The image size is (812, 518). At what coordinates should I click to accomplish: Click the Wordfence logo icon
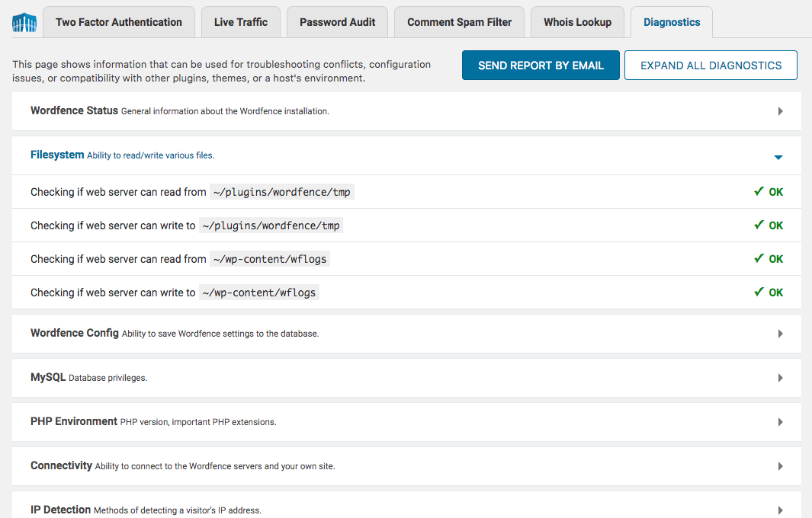click(23, 21)
